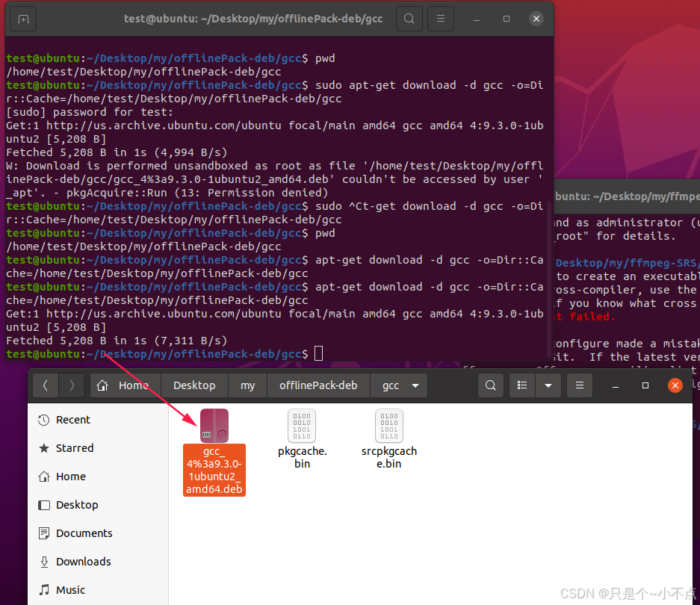Select the pkgcache.bin file icon
Screen dimensions: 700x605
pos(302,426)
